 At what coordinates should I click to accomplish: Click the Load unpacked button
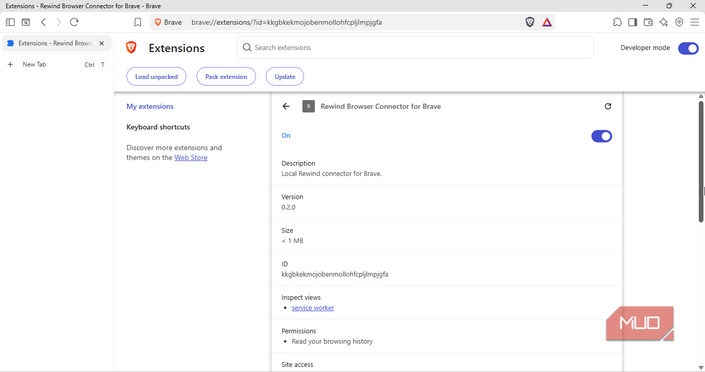click(156, 76)
